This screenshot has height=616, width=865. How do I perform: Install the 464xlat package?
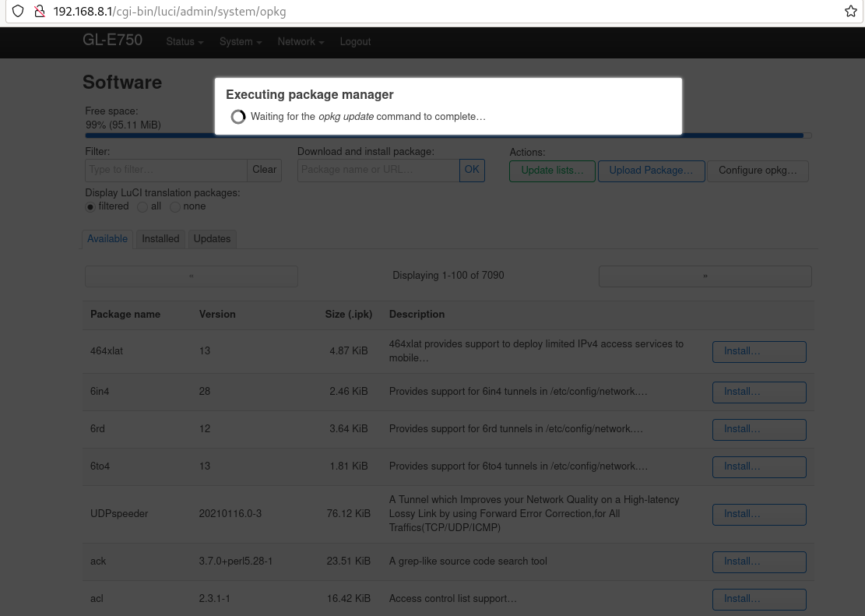759,351
